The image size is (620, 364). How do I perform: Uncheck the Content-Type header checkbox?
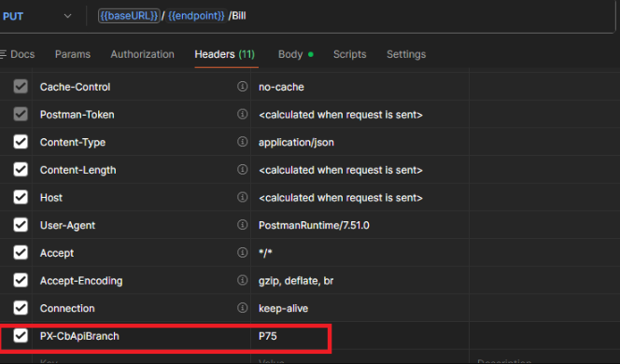point(21,142)
